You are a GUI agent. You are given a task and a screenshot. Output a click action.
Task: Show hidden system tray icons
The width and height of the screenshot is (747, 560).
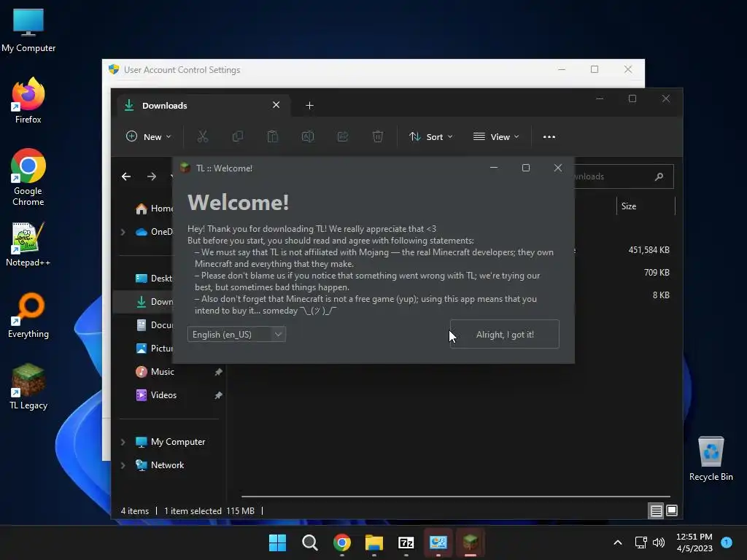point(617,542)
